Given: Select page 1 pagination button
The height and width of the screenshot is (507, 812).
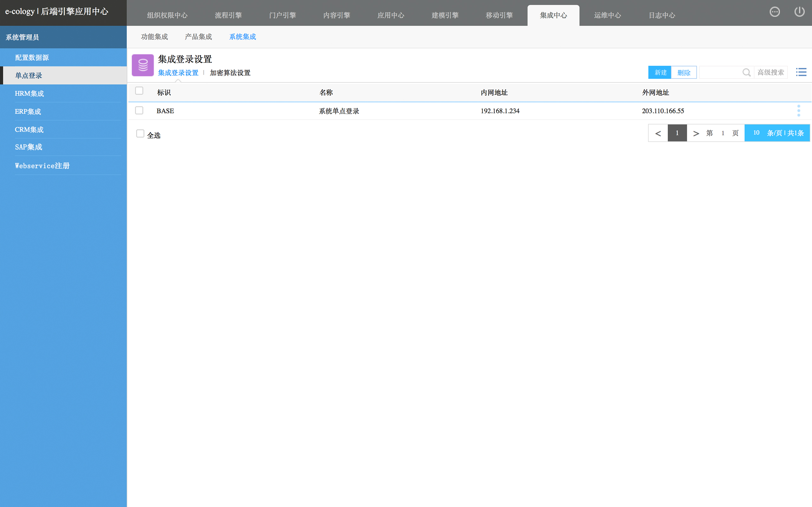Looking at the screenshot, I should pyautogui.click(x=677, y=133).
